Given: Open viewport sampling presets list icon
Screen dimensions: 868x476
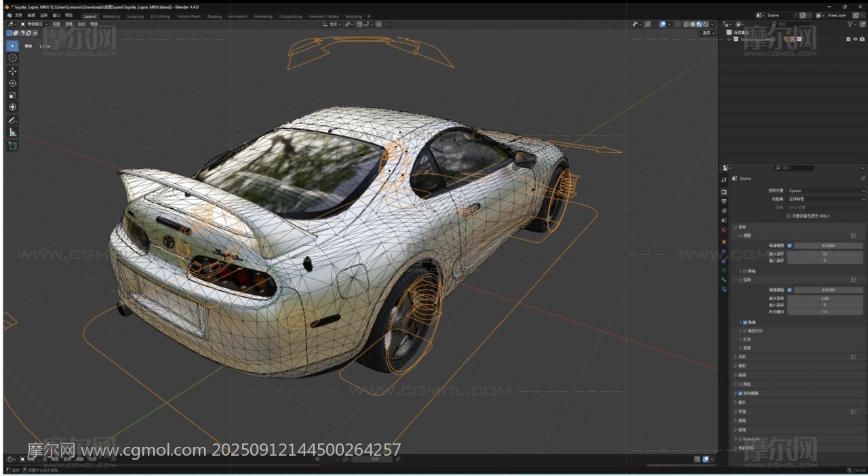Looking at the screenshot, I should click(854, 235).
